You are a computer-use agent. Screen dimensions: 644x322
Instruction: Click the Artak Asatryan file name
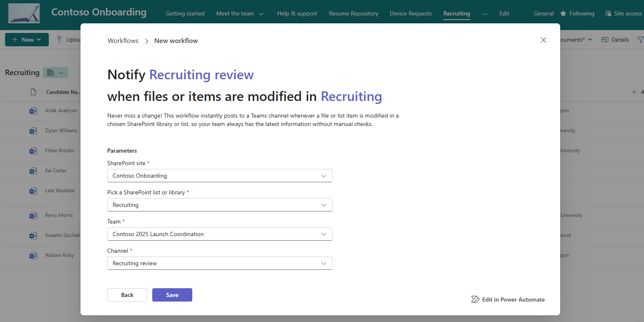coord(61,111)
